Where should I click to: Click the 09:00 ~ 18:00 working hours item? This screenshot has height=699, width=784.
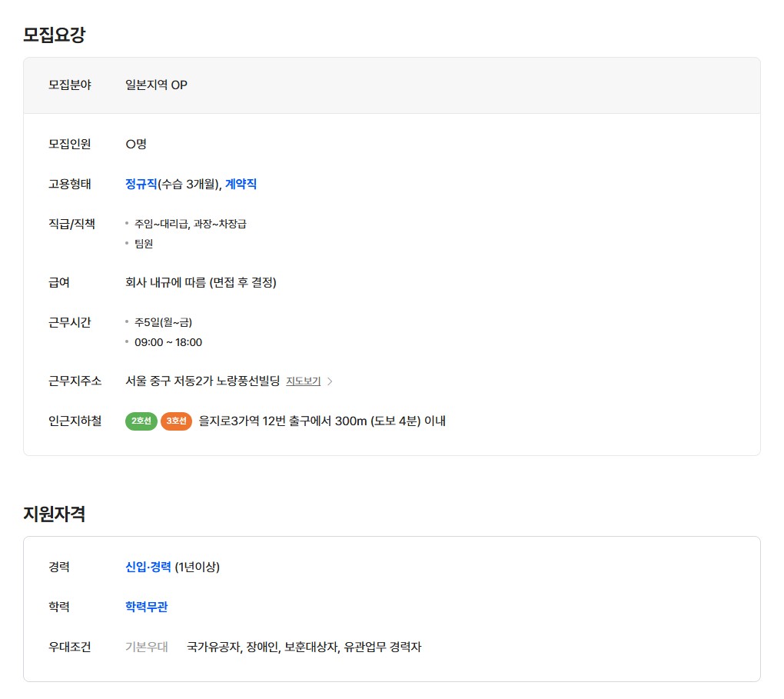tap(168, 342)
